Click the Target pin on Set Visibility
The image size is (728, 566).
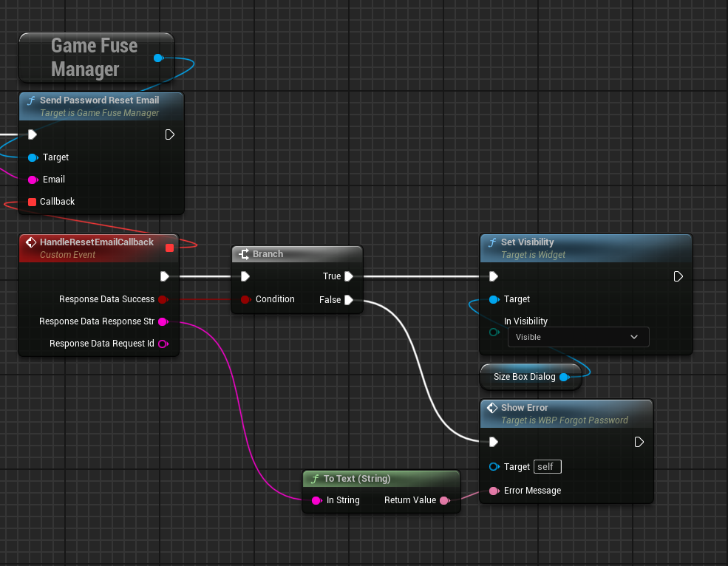(x=494, y=299)
